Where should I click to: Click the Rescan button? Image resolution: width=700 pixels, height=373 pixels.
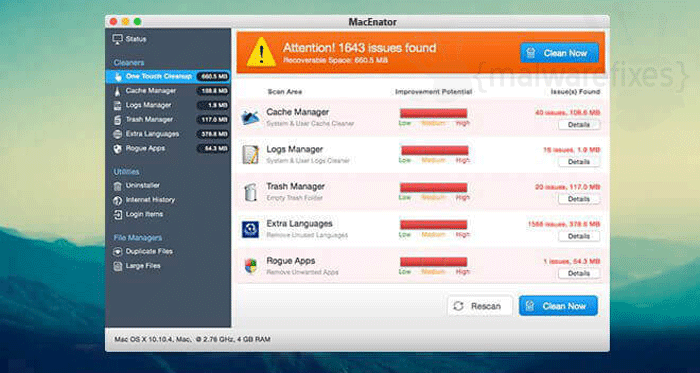[480, 306]
